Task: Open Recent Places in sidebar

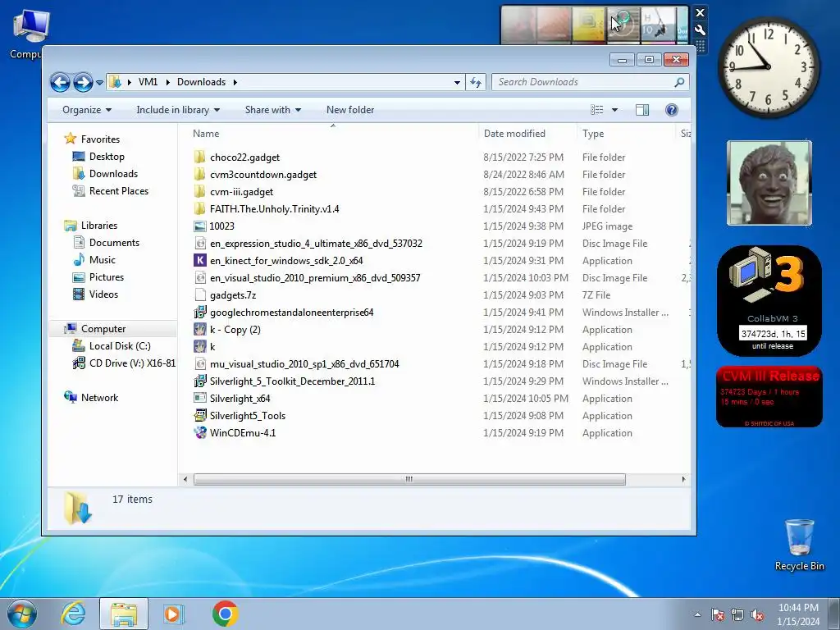Action: 118,190
